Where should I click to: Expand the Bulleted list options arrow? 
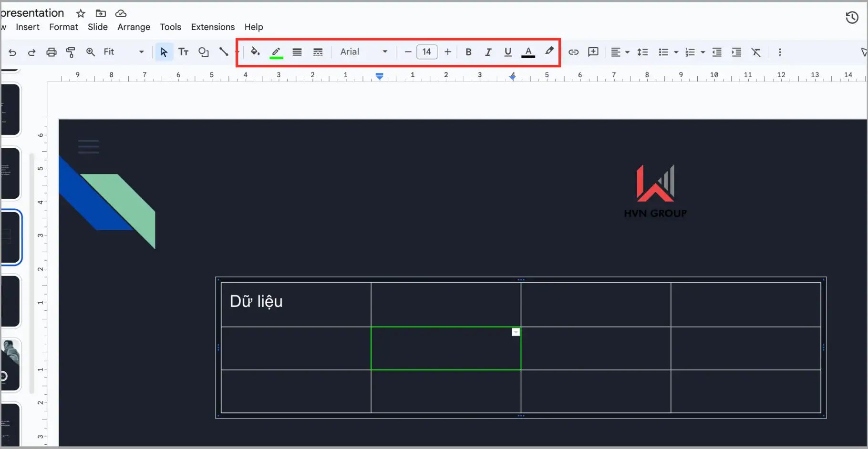tap(676, 52)
